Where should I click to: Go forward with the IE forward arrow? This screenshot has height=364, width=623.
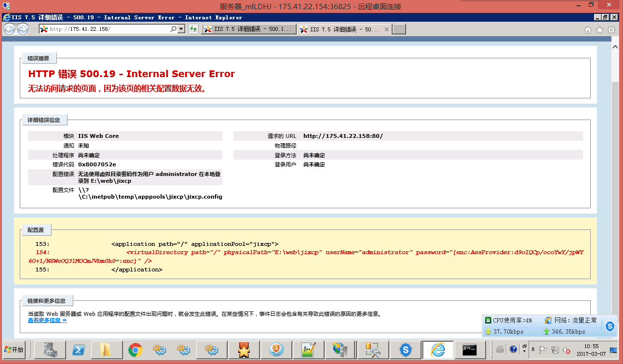click(23, 29)
